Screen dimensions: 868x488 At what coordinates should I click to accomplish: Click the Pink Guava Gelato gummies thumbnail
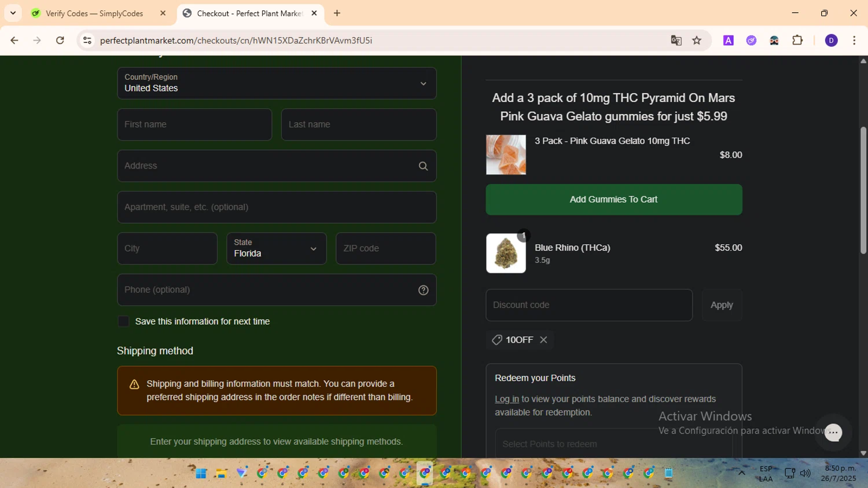pos(506,155)
